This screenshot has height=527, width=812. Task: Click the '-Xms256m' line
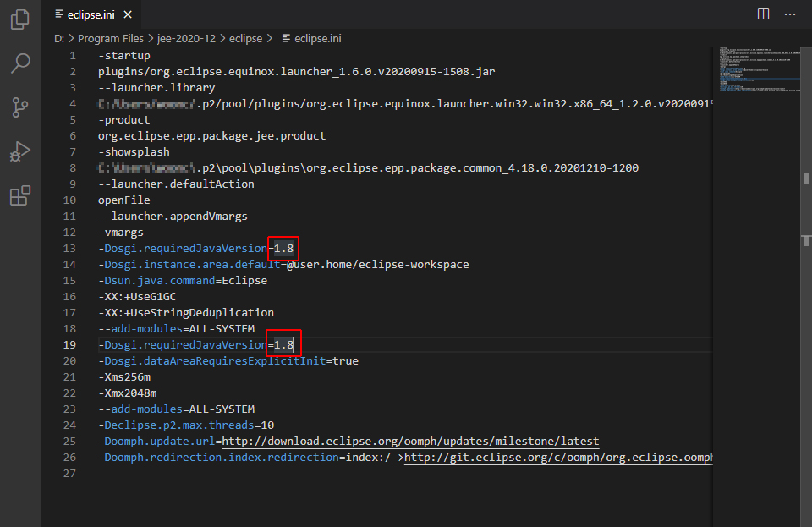124,377
